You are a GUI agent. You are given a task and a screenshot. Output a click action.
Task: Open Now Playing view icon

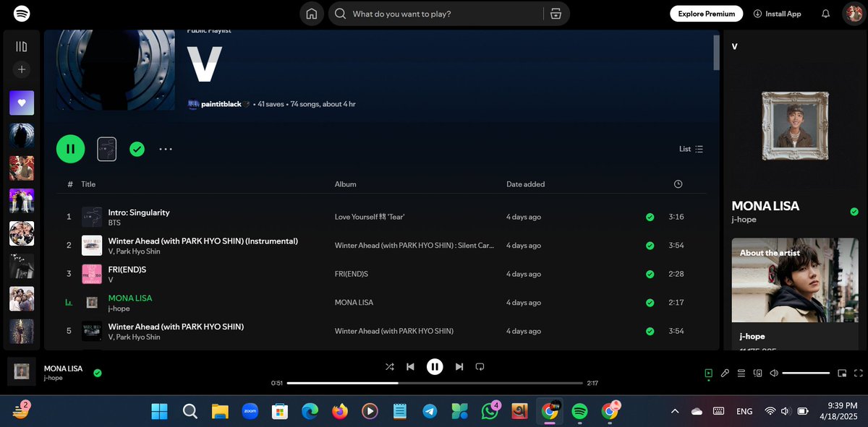pos(708,373)
